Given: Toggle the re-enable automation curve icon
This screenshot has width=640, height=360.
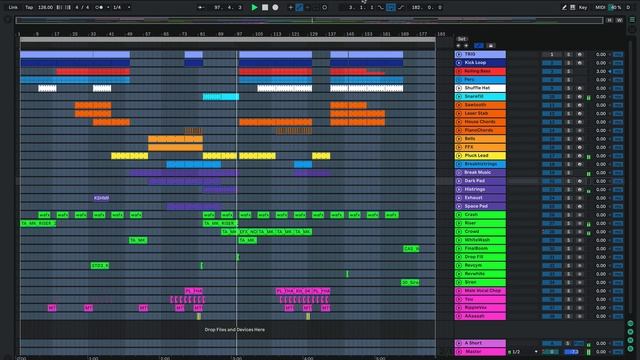Looking at the screenshot, I should [307, 7].
